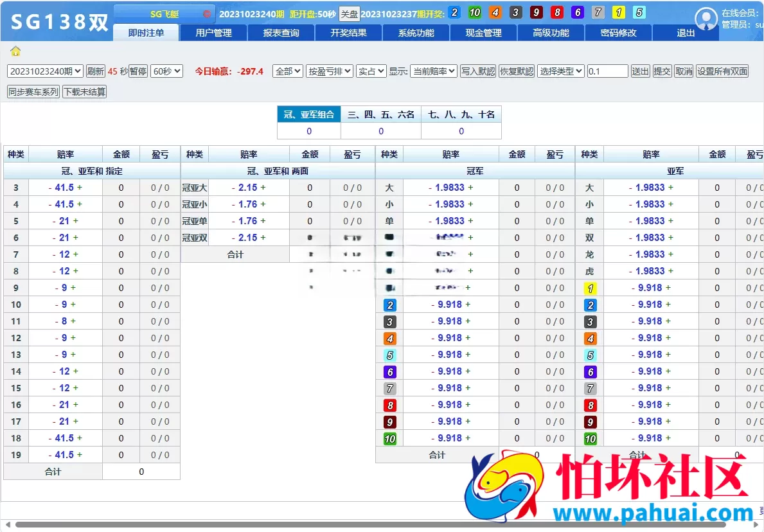Screen dimensions: 764x532
Task: Switch to 冠、亚军组合 tab
Action: [309, 114]
